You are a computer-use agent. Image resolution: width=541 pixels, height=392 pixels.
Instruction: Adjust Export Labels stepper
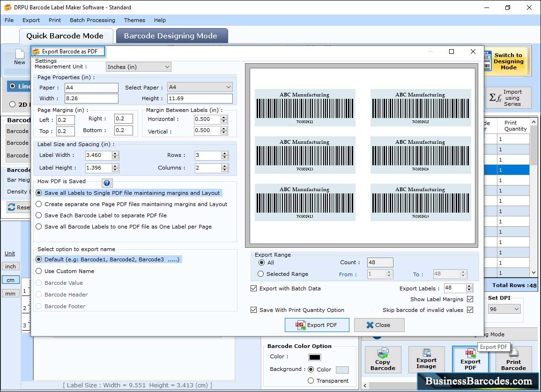tap(469, 288)
